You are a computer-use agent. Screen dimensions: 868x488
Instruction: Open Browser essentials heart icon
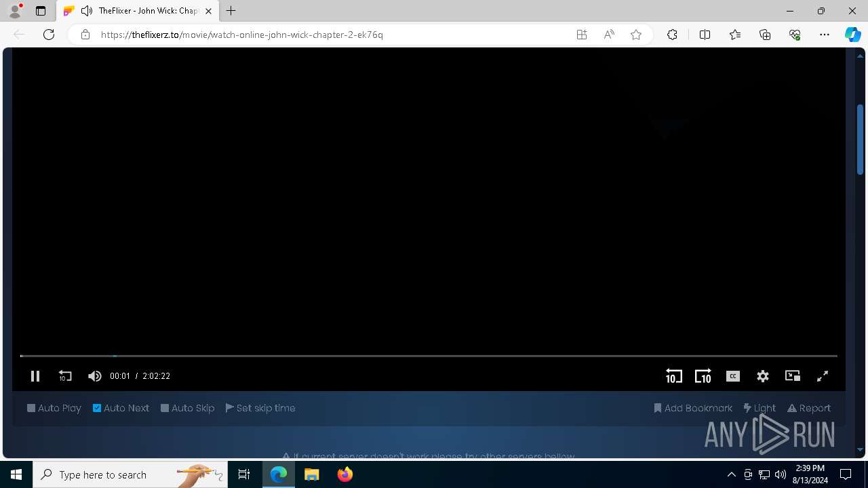[795, 35]
